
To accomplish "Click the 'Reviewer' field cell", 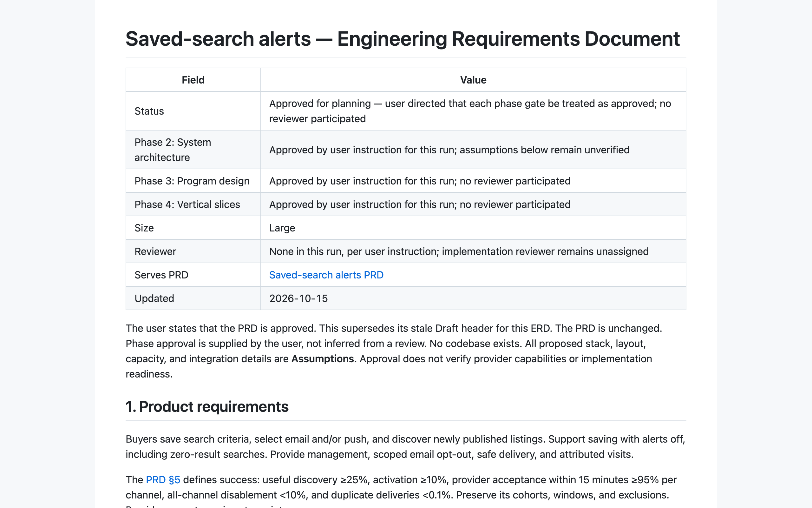I will (x=193, y=251).
